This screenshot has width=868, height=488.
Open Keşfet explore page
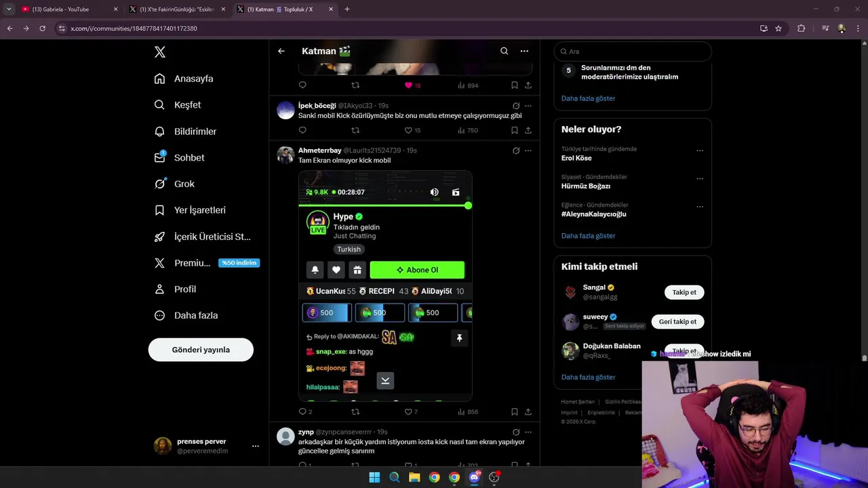178,105
